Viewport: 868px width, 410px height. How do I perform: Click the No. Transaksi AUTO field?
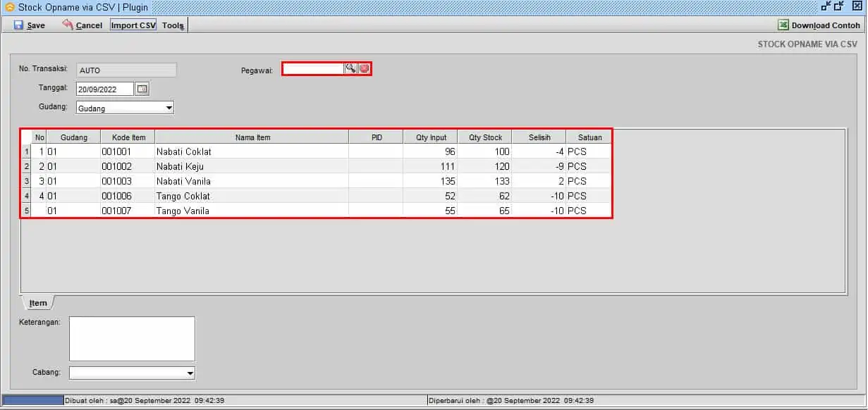pos(126,70)
